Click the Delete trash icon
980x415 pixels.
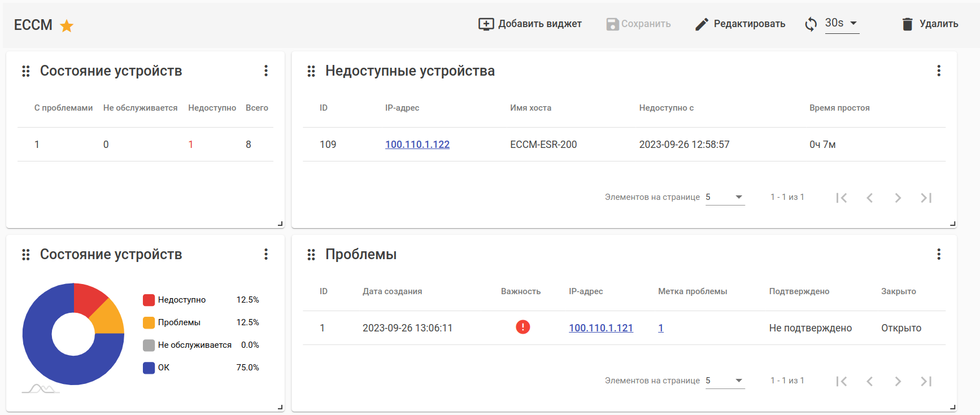coord(907,24)
